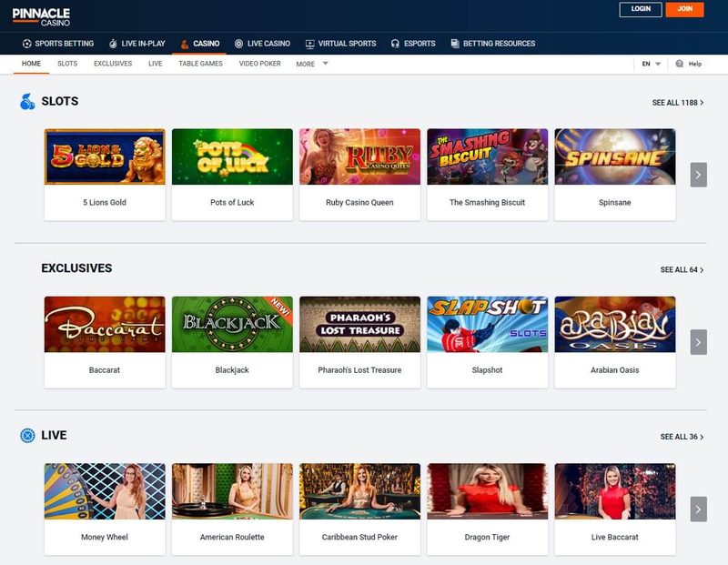This screenshot has width=728, height=565.
Task: Open the Blackjack game thumbnail
Action: tap(231, 323)
